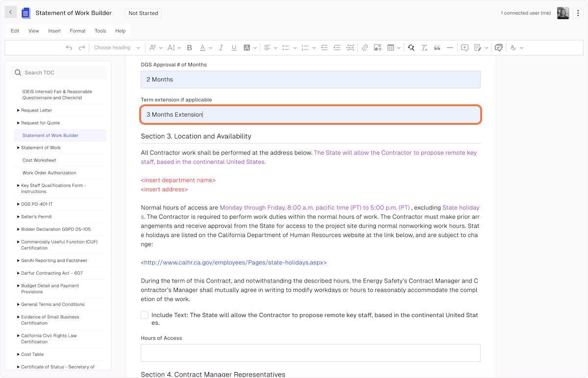Toggle italic formatting
588x378 pixels.
[x=221, y=47]
